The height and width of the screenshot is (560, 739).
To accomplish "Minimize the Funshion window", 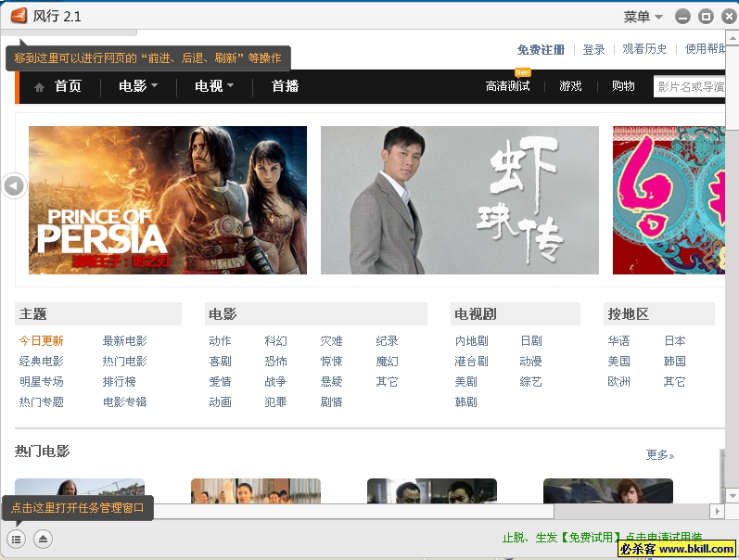I will 682,17.
